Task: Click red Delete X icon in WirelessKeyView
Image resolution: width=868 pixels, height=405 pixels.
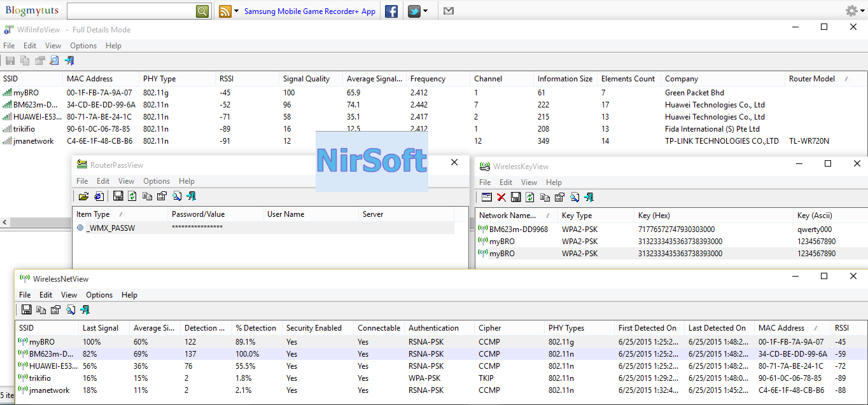Action: [x=501, y=197]
